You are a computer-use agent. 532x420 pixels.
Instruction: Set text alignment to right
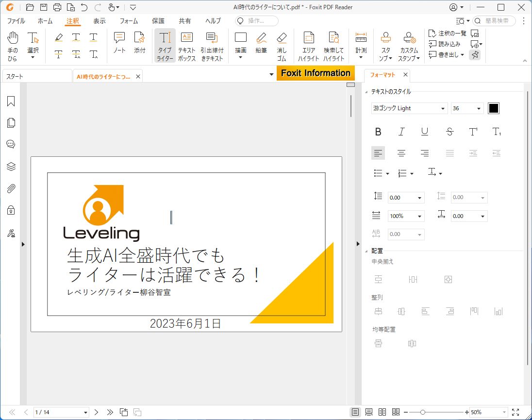[424, 153]
